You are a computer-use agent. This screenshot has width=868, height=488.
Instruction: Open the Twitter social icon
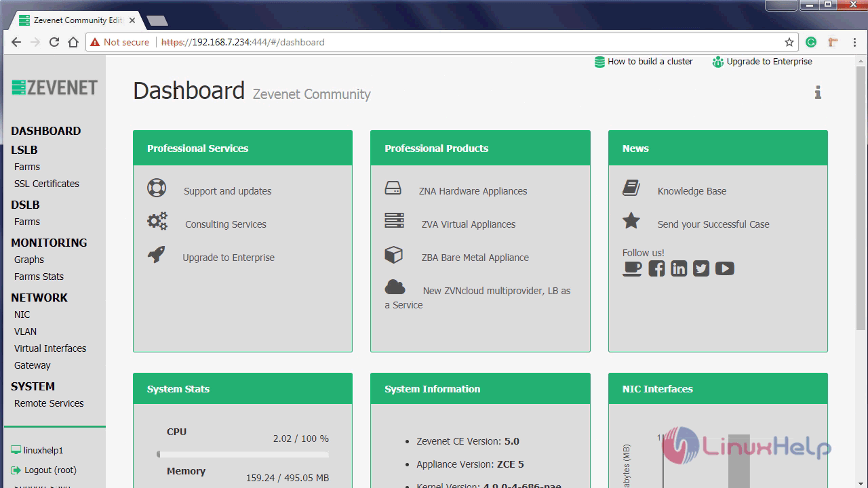pos(701,268)
